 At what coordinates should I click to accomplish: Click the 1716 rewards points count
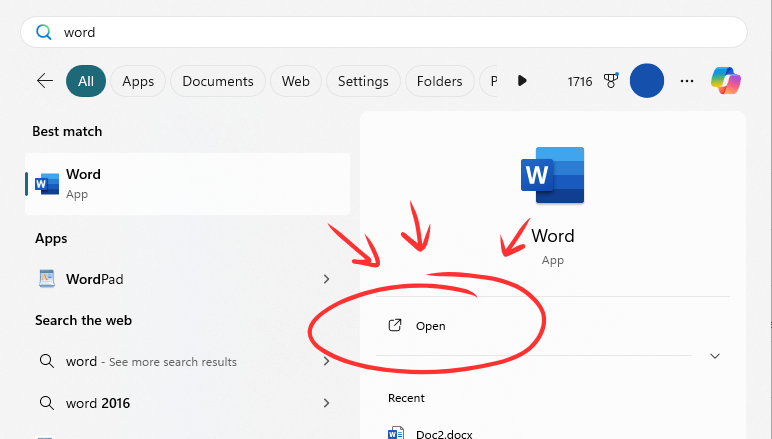[x=579, y=81]
